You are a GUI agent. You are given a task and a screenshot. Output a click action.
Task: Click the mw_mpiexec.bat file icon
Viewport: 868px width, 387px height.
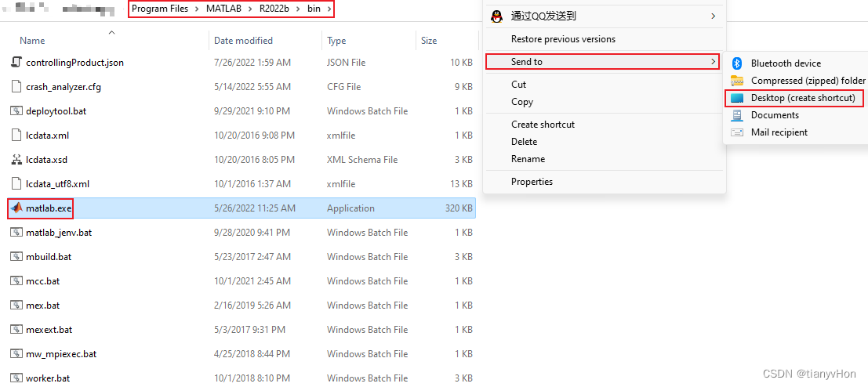(16, 354)
